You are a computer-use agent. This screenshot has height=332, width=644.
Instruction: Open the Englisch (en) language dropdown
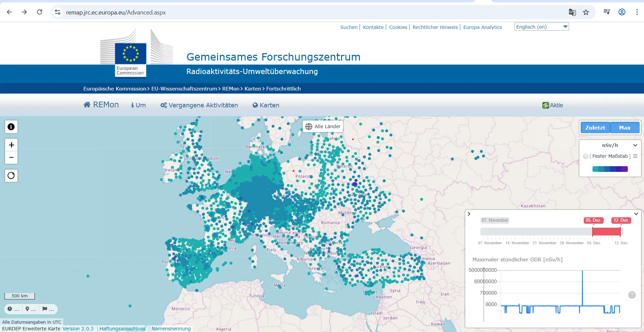click(x=541, y=27)
